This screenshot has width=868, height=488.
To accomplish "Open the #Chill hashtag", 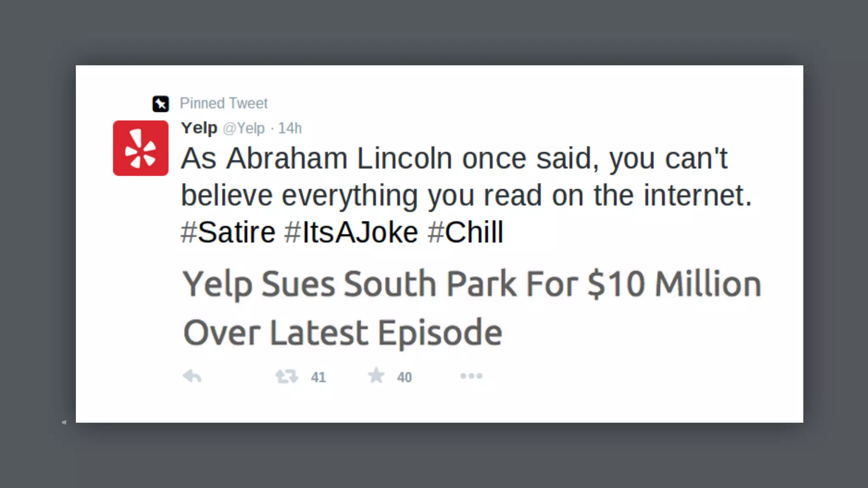I will 465,233.
